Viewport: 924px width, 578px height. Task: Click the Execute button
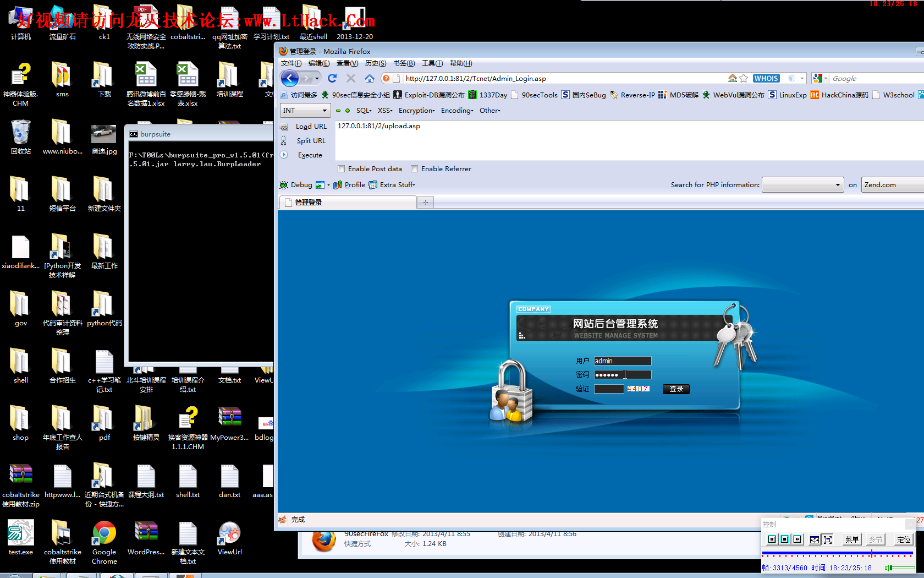click(310, 155)
